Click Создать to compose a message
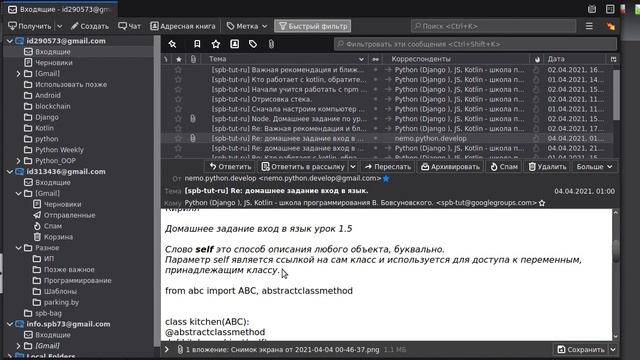Viewport: 640px width, 360px height. click(90, 26)
